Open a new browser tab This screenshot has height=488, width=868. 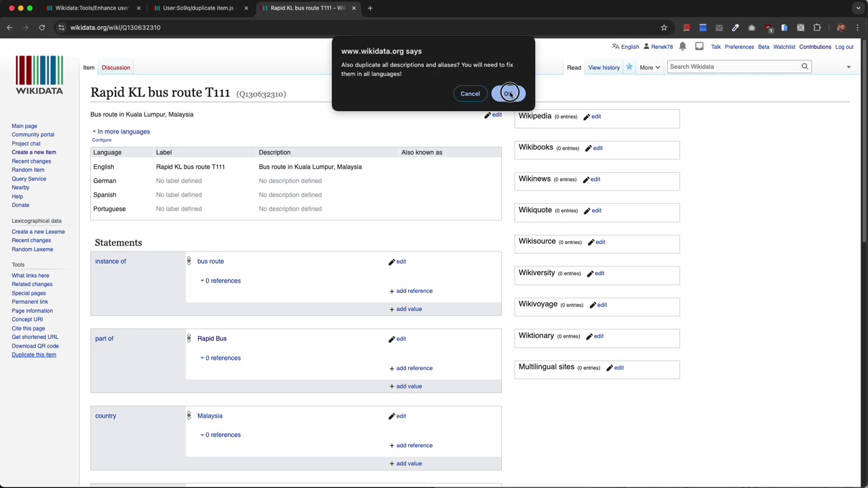(x=370, y=8)
